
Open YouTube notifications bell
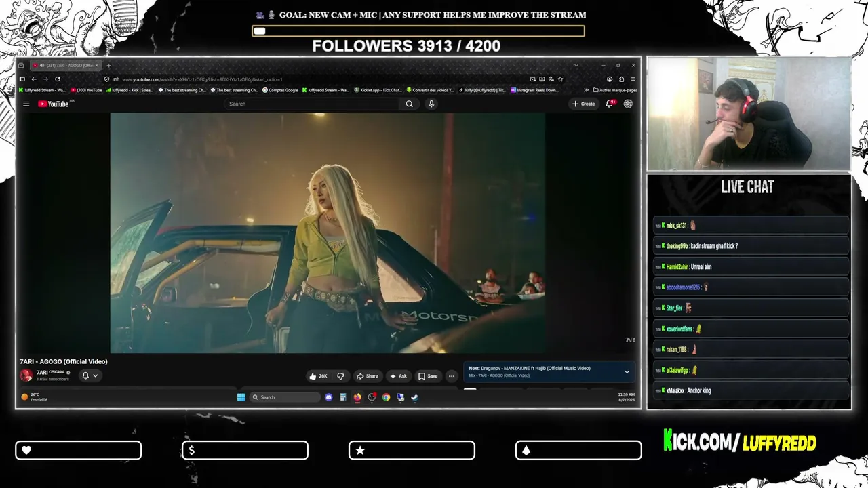tap(610, 104)
